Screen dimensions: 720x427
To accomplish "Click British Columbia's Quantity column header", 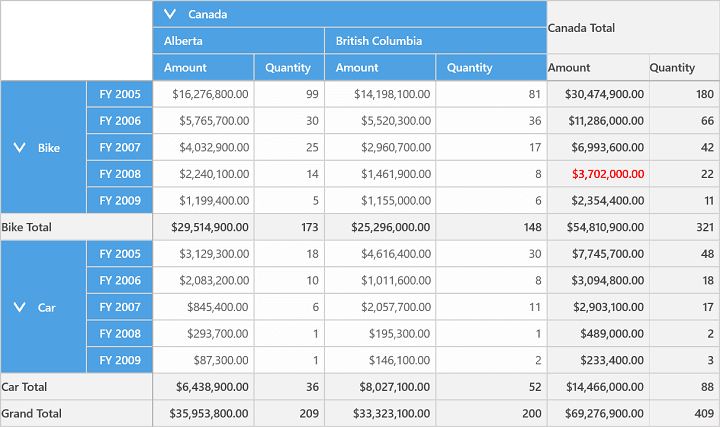I will pos(491,67).
